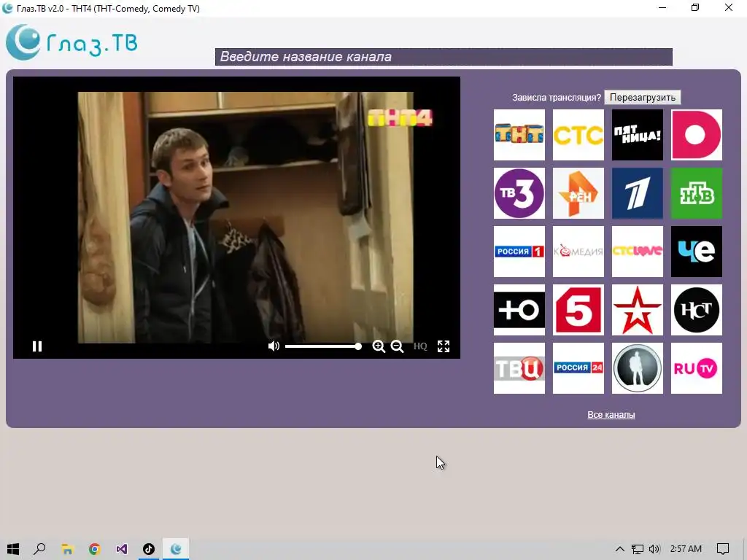Mute the player with speaker icon
This screenshot has width=747, height=560.
pyautogui.click(x=274, y=346)
